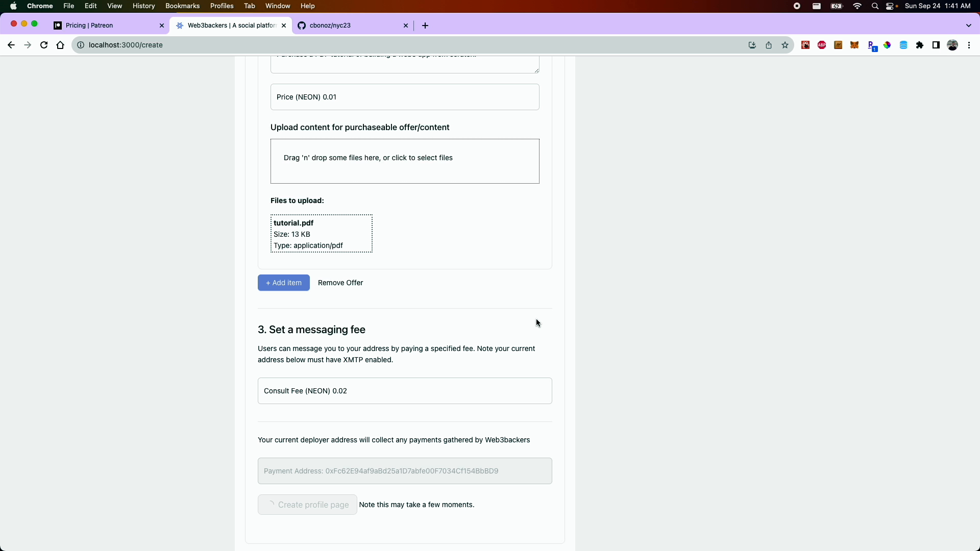Go back to the previous page

click(x=11, y=45)
